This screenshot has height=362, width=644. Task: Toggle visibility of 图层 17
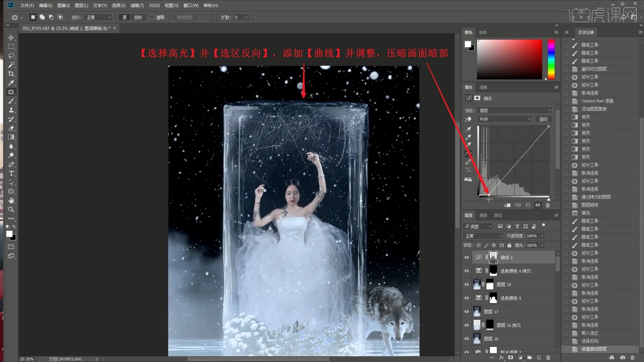coord(467,311)
